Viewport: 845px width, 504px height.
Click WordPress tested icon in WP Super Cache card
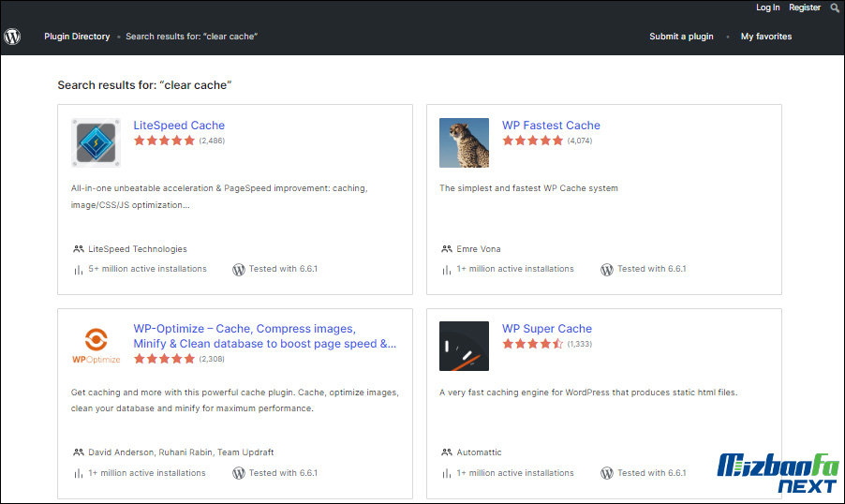pyautogui.click(x=607, y=473)
